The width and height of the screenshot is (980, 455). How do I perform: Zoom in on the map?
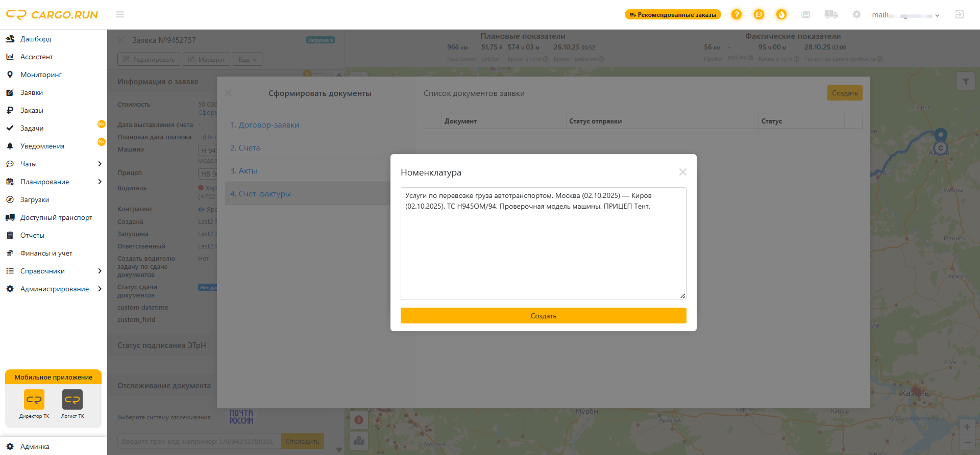click(967, 427)
